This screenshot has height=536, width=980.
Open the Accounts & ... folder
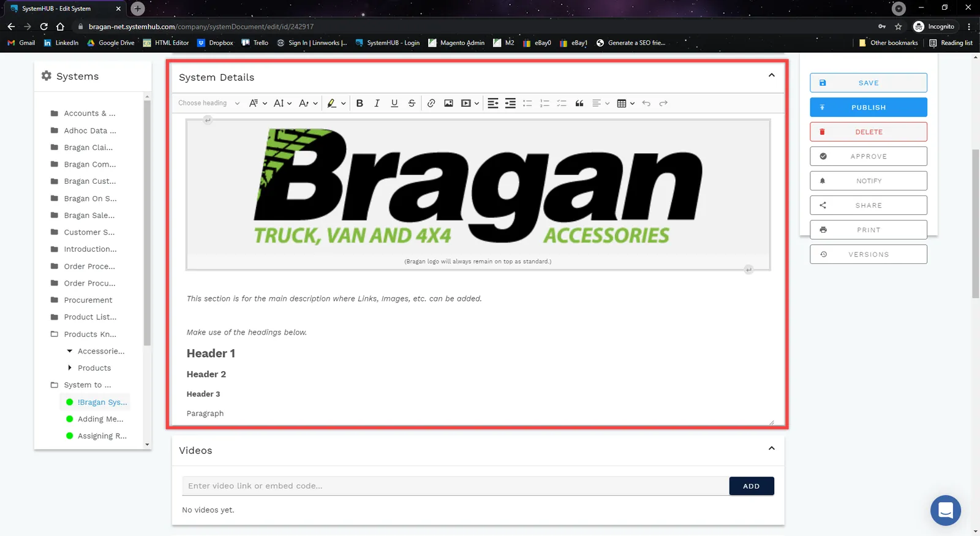[x=83, y=113]
